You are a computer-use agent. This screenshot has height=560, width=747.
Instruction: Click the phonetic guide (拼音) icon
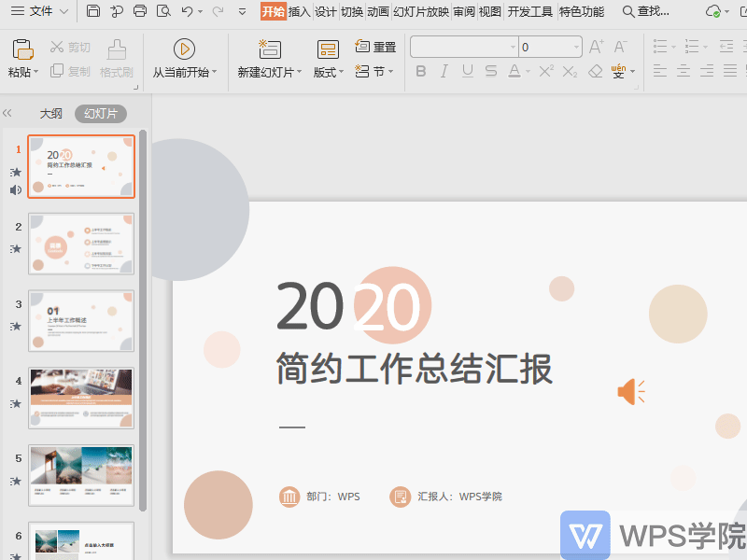616,69
